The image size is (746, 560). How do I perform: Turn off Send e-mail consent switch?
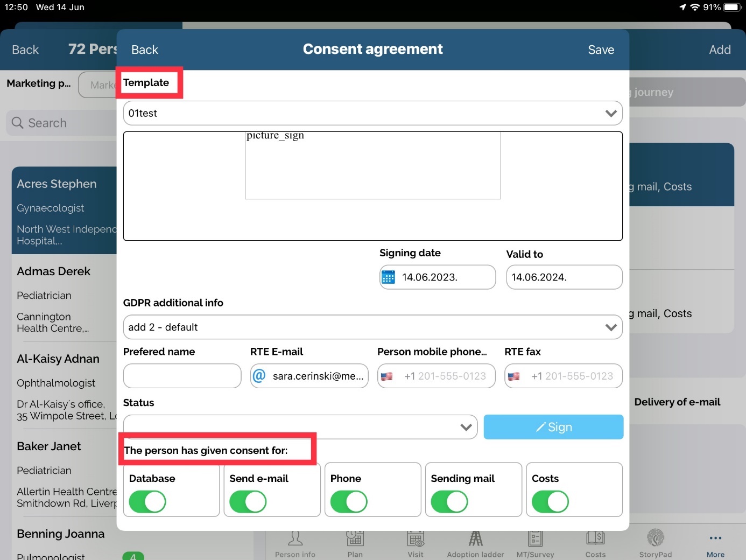click(248, 502)
